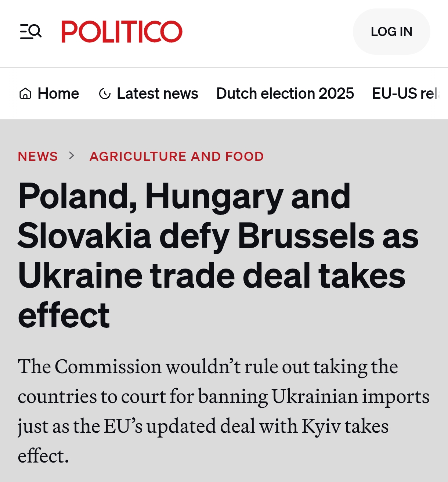Screen dimensions: 448x482
Task: Click 'The Commission' in the article summary
Action: 90,367
